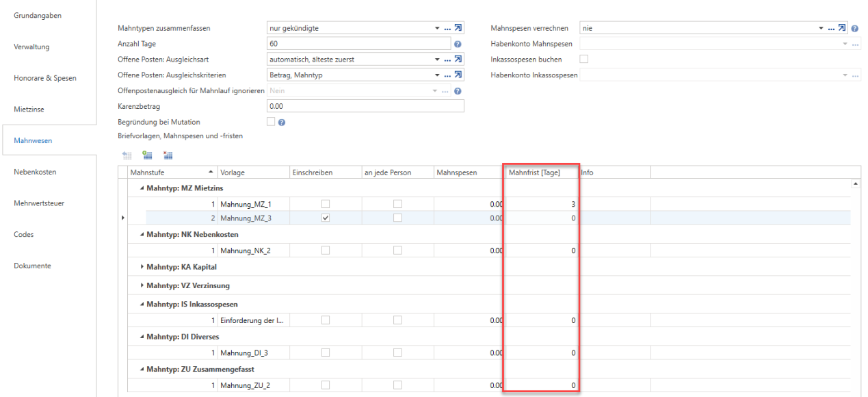Image resolution: width=868 pixels, height=397 pixels.
Task: Select the 'Einforderung der I...' template cell
Action: tap(253, 320)
